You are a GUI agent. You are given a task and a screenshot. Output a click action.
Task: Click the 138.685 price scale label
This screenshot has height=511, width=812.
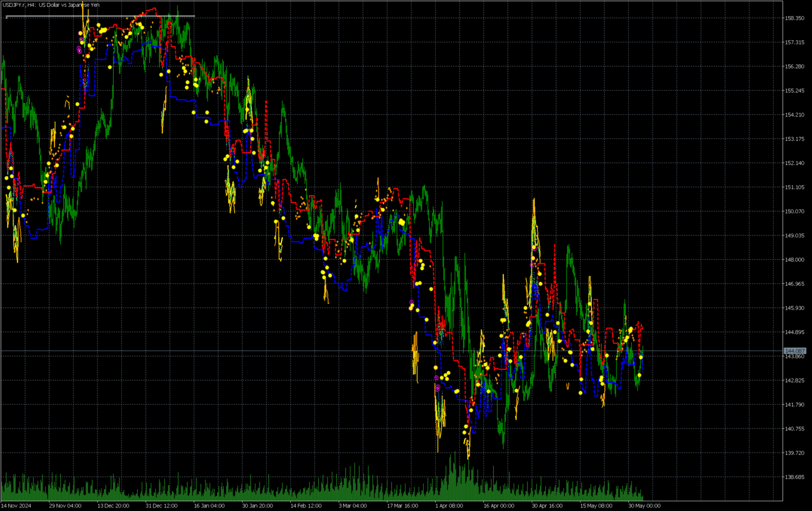coord(794,477)
